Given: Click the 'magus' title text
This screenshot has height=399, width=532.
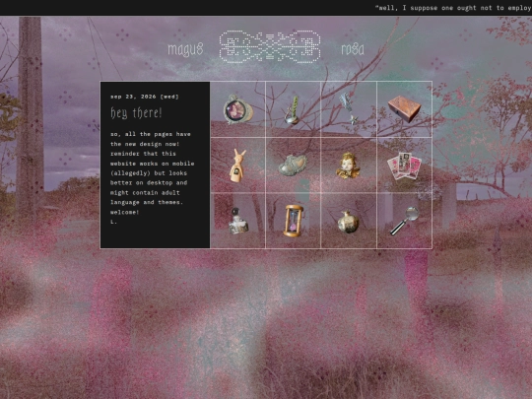Looking at the screenshot, I should tap(185, 49).
